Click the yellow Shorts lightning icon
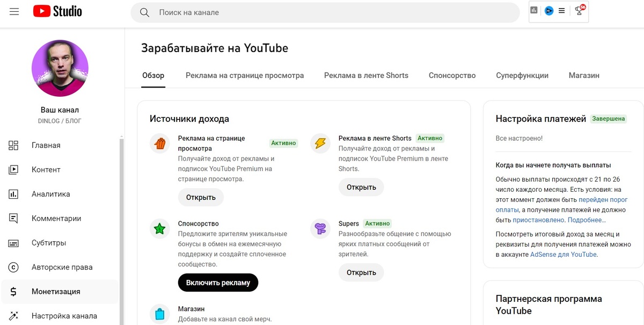This screenshot has width=644, height=325. 320,143
